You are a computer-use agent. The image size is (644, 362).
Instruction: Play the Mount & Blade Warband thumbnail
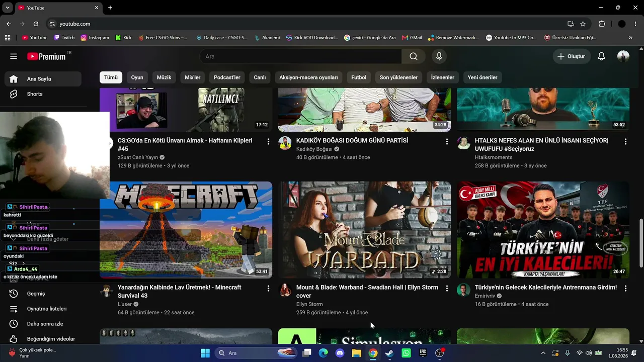pyautogui.click(x=364, y=230)
